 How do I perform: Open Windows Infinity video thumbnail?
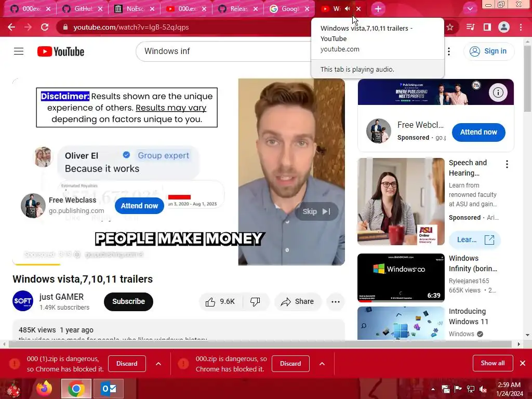401,277
